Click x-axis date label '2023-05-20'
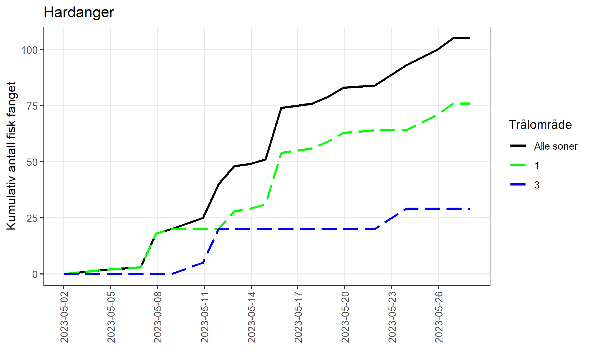Viewport: 590px width, 364px height. click(x=345, y=317)
